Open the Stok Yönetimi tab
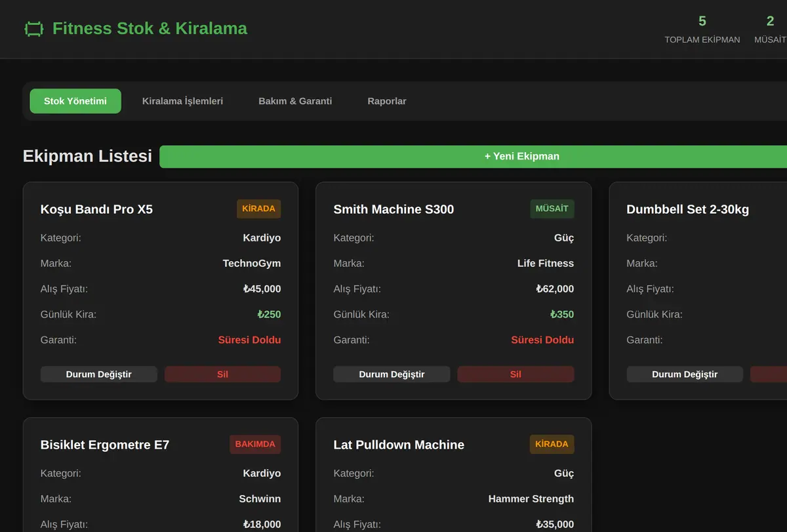 click(x=75, y=101)
